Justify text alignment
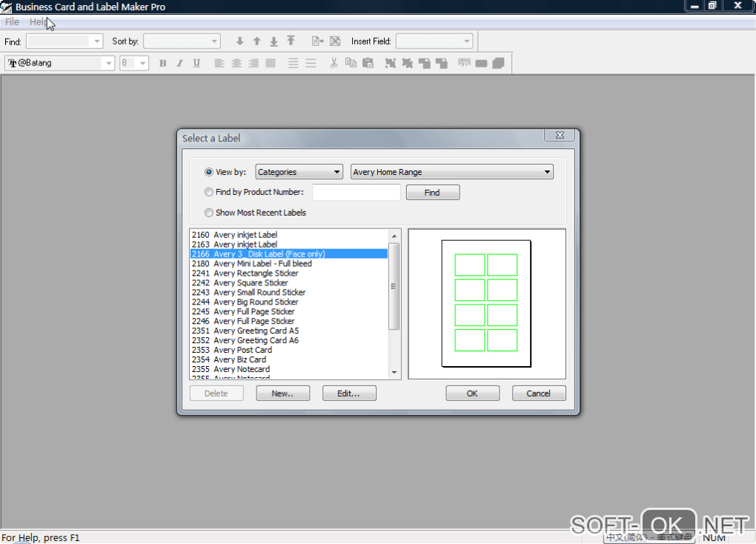The image size is (756, 544). tap(271, 63)
